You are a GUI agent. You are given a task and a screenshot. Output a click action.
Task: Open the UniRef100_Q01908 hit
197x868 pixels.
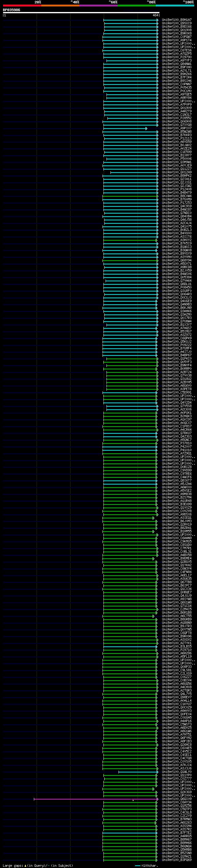point(177,30)
